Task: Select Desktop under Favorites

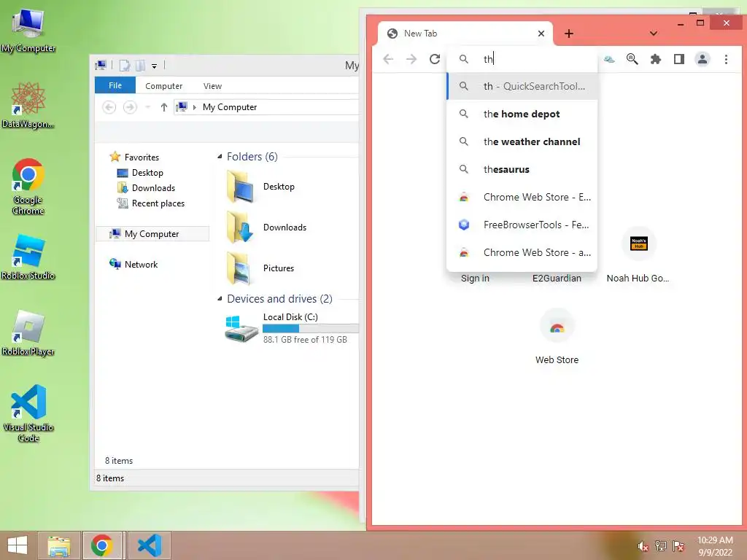Action: coord(140,172)
